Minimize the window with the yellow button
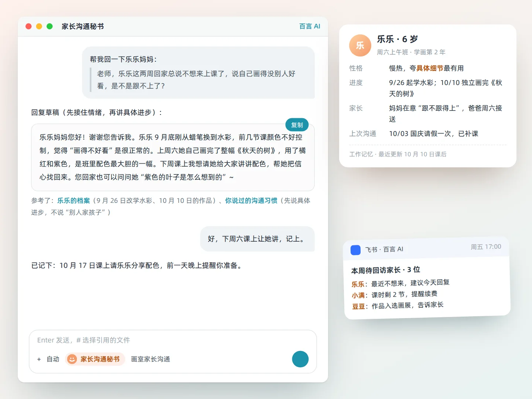 coord(39,26)
